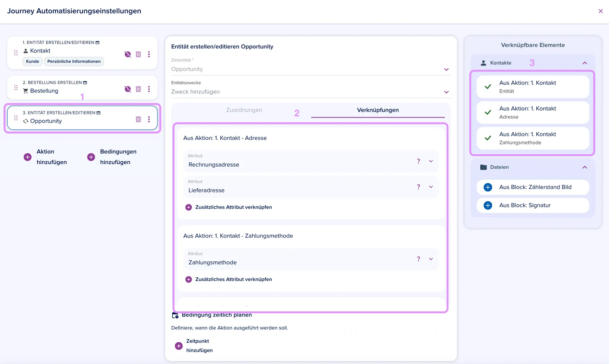Viewport: 609px width, 364px height.
Task: Click the plus icon for Aktion hinzufügen
Action: [x=27, y=157]
